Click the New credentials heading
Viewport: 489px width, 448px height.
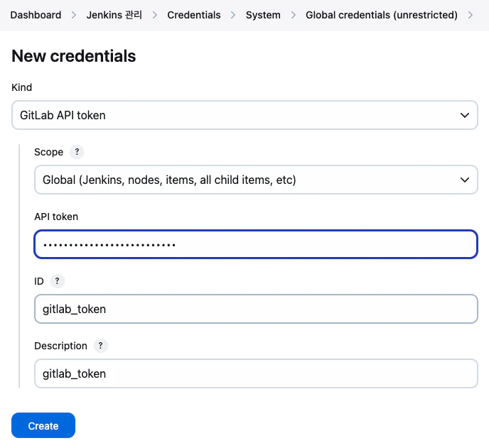point(74,56)
